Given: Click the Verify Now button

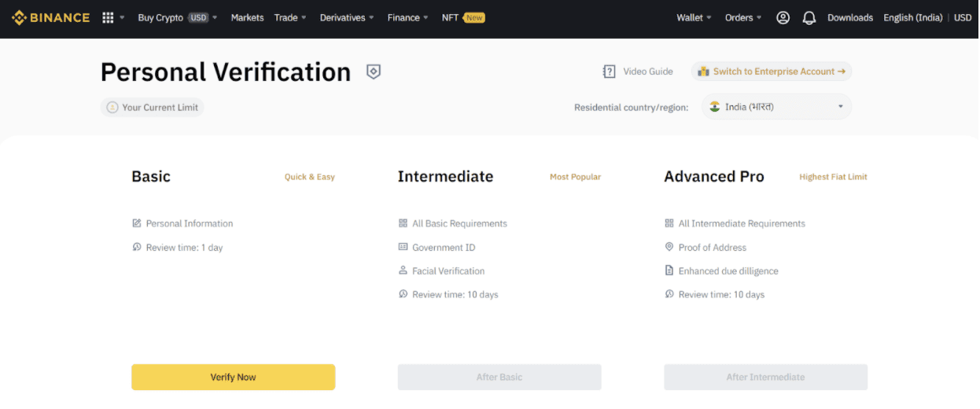Looking at the screenshot, I should 233,377.
